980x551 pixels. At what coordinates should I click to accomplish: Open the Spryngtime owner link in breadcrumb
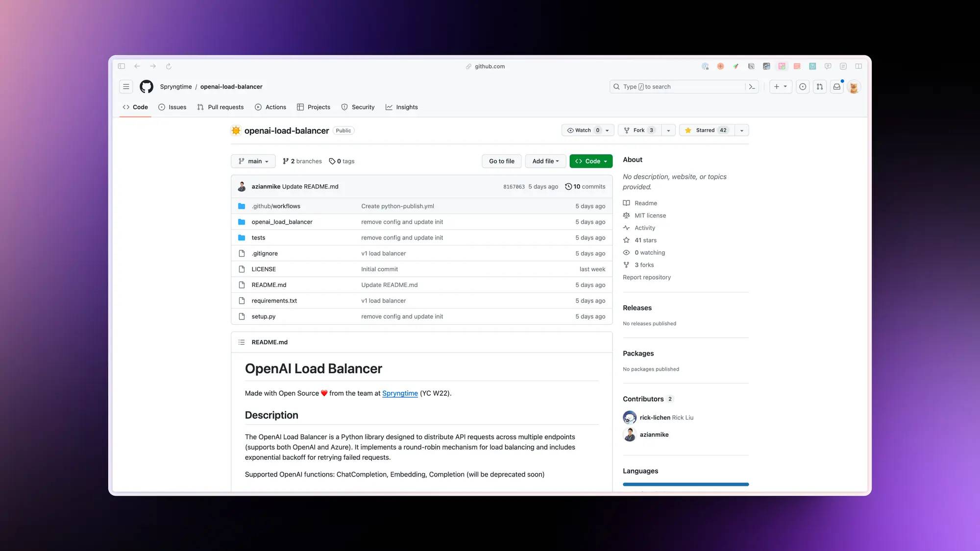(x=176, y=87)
